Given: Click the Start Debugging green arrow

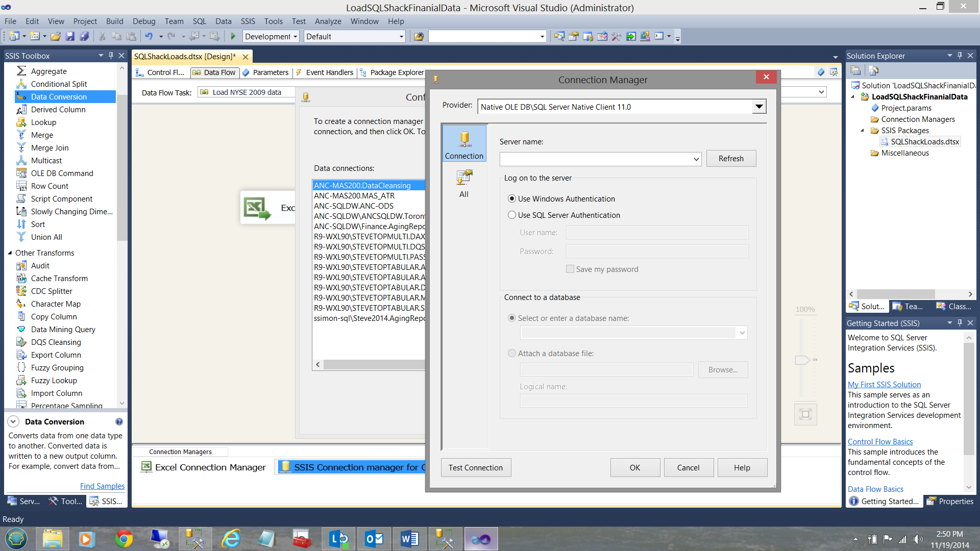Looking at the screenshot, I should pos(233,36).
